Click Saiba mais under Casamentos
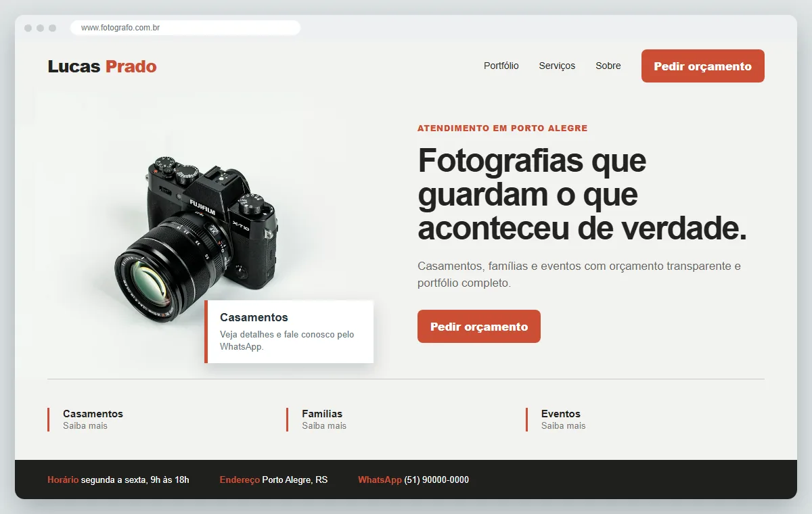 (85, 426)
